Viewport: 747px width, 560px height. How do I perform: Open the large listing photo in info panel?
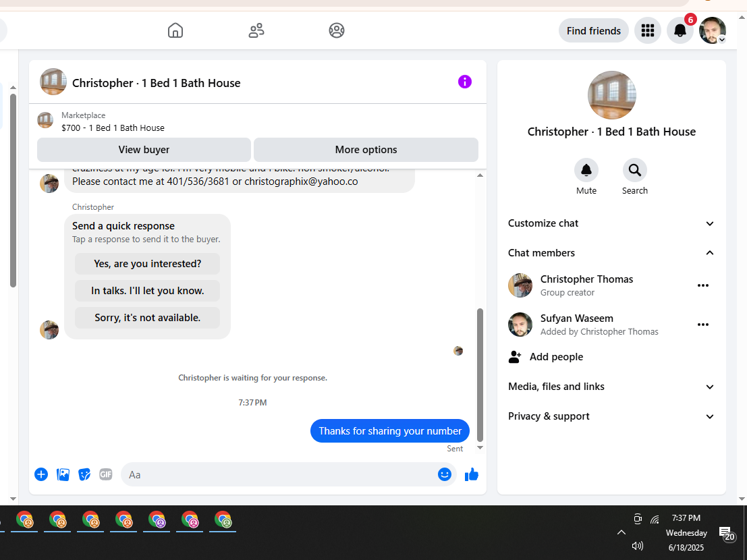pyautogui.click(x=611, y=94)
